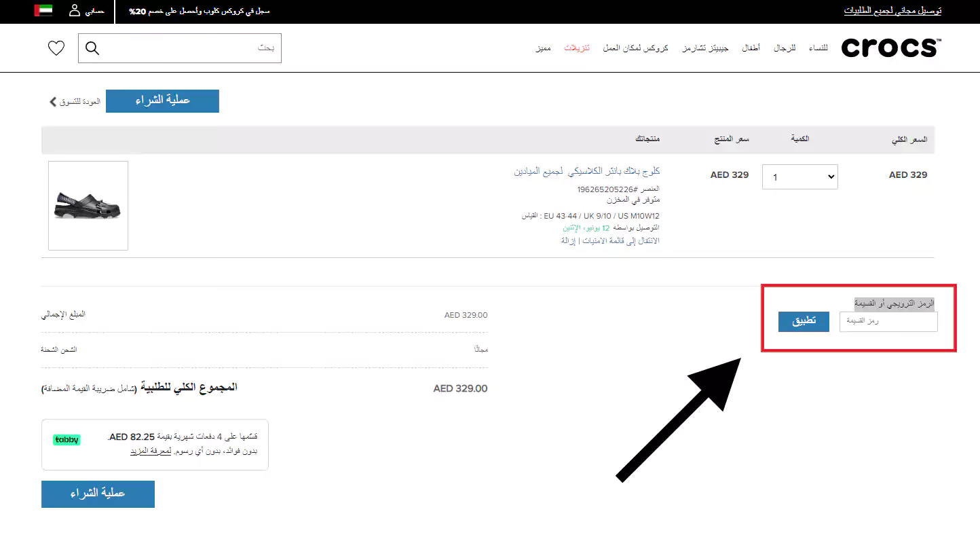
Task: Click the العودة للتسوق back to shopping link
Action: click(80, 102)
